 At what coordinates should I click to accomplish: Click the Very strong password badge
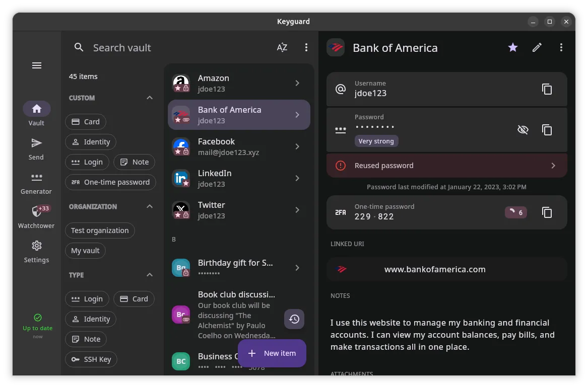coord(376,141)
